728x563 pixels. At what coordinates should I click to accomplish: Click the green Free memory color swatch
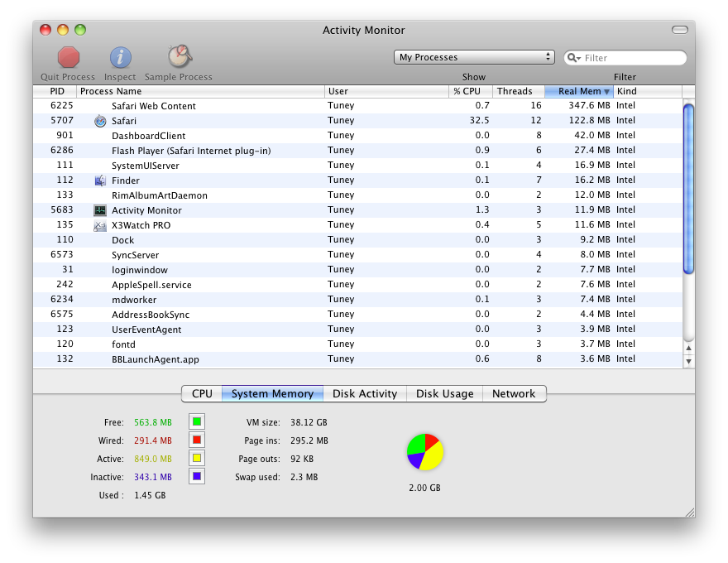[197, 421]
